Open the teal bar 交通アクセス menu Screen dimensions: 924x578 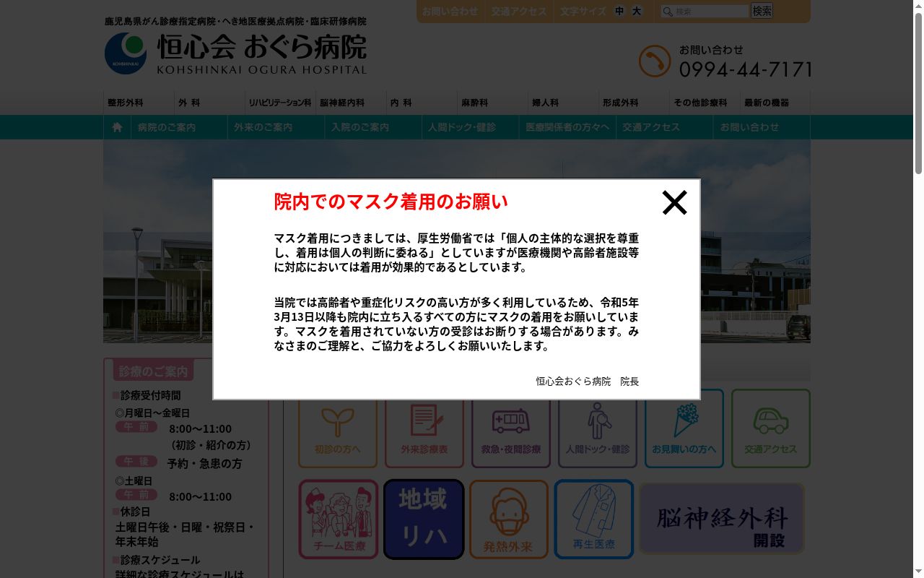point(664,127)
